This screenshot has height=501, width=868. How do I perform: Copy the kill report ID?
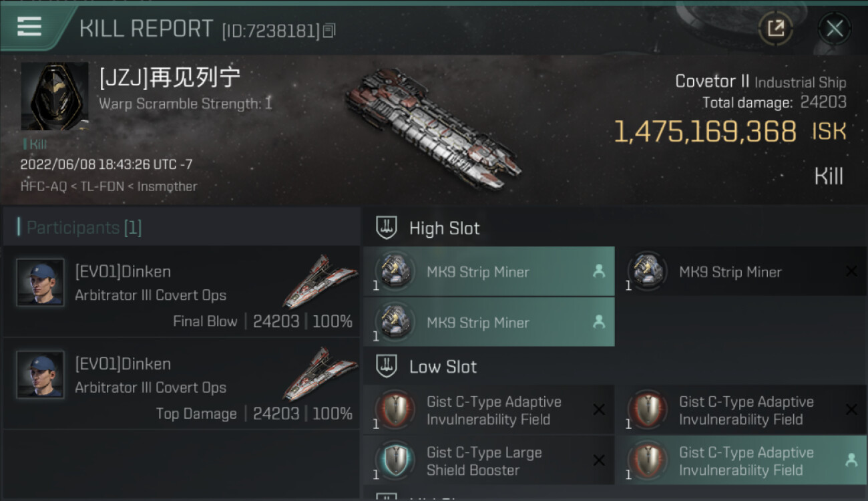tap(329, 30)
